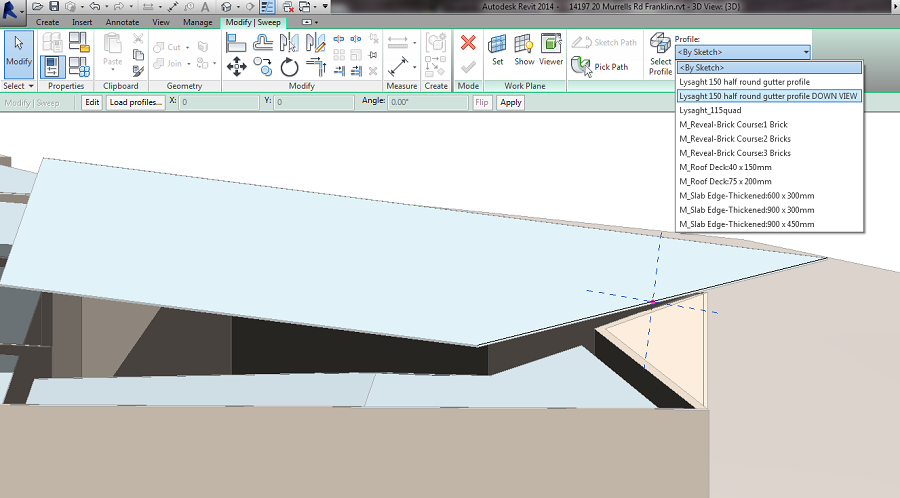This screenshot has height=498, width=900.
Task: Select the Modify | Sweep tab
Action: [253, 22]
